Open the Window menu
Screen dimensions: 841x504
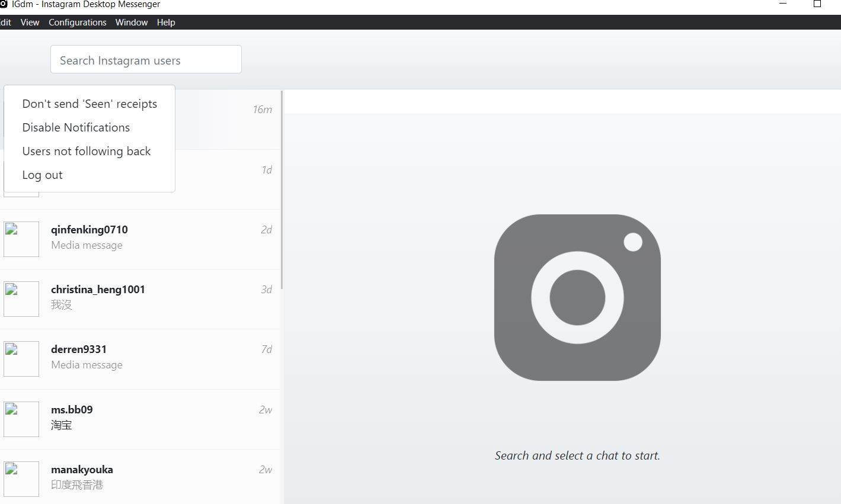132,23
